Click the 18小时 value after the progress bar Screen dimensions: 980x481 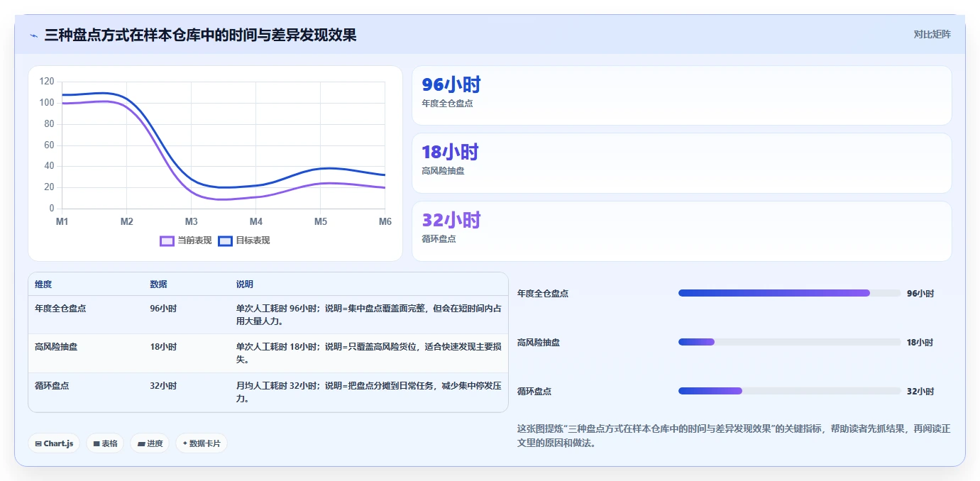[920, 343]
